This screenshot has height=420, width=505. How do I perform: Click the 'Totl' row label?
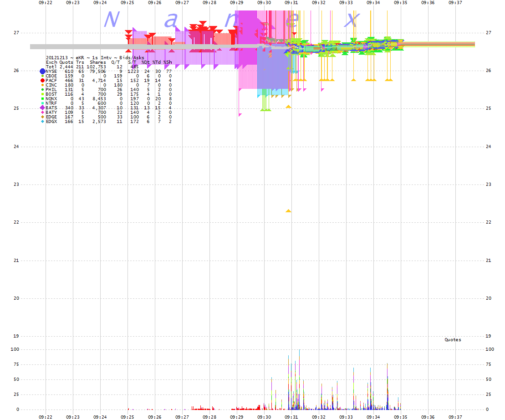tap(51, 67)
